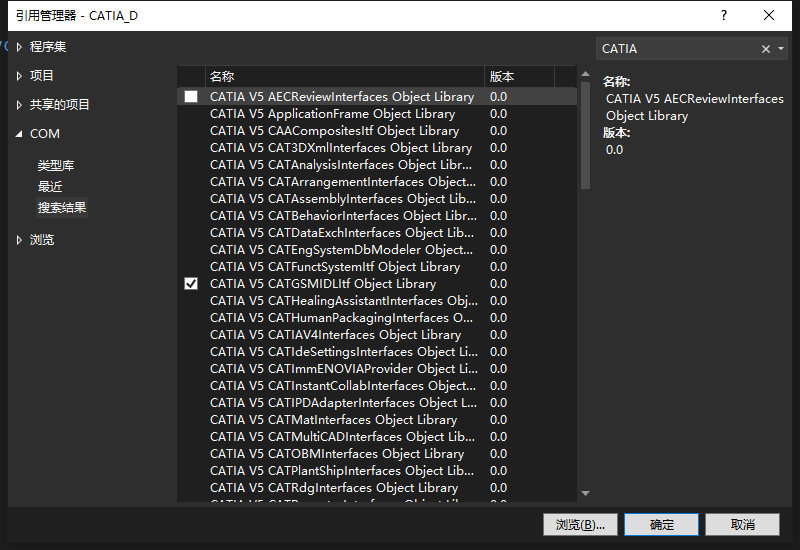Select CATIA V5 CATPlantShipInterfaces row
Screen dimensions: 800x550
coord(377,471)
